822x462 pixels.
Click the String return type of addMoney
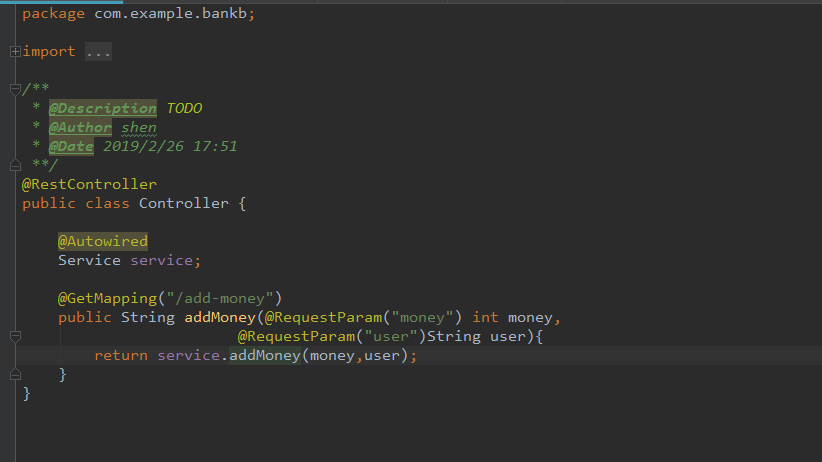point(148,317)
